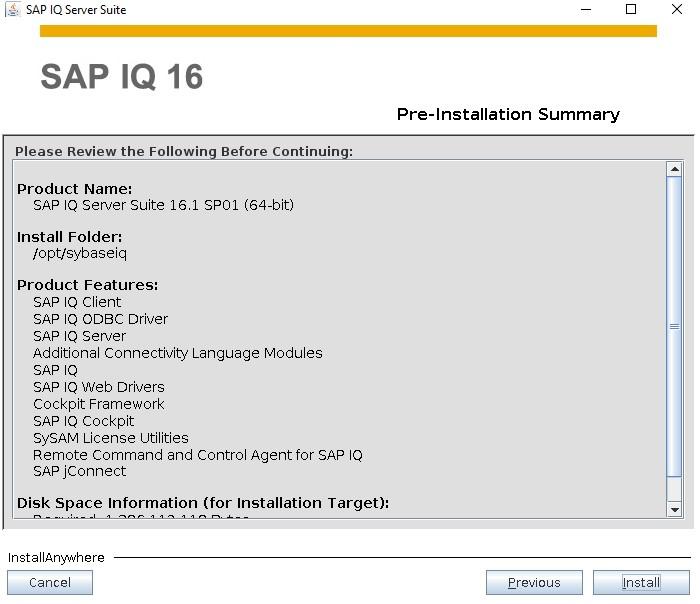Click the 'SAP IQ Server' feature line
Screen dimensions: 700x604
point(79,336)
